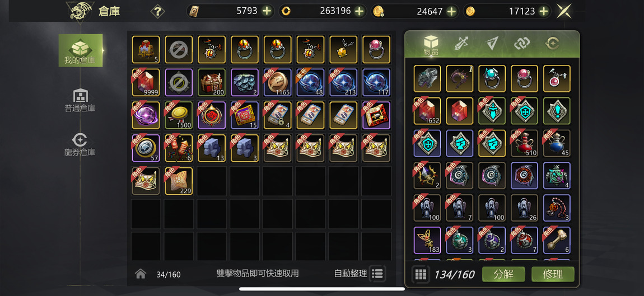
Task: Close the warehouse with crossed swords icon
Action: click(x=564, y=11)
